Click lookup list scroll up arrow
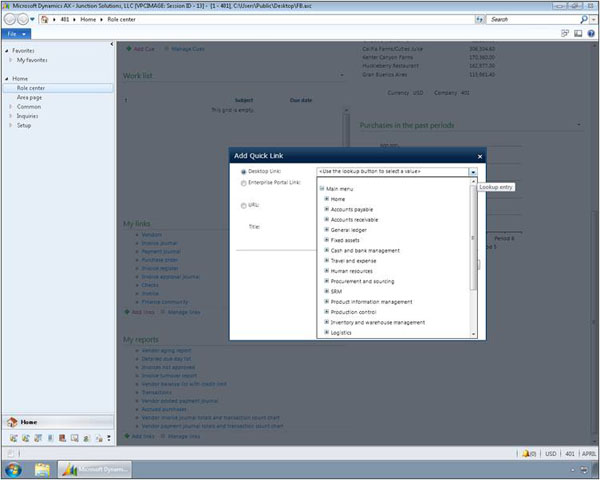Screen dimensions: 600x480 (x=473, y=181)
